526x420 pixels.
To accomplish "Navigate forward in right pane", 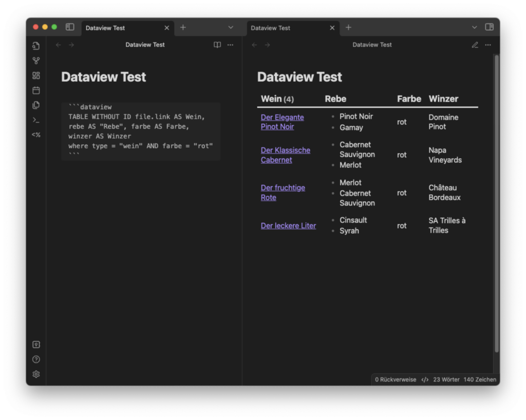I will tap(267, 45).
